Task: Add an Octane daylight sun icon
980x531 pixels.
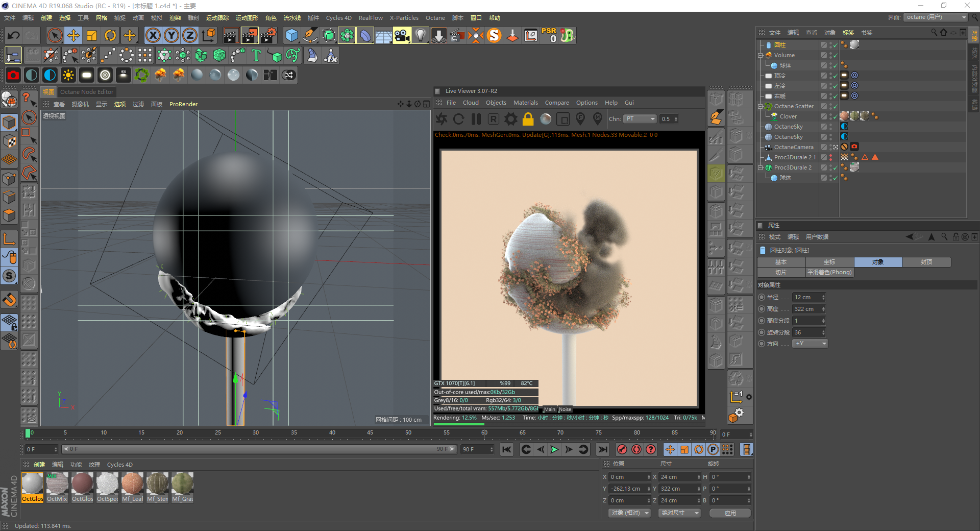Action: pyautogui.click(x=68, y=76)
